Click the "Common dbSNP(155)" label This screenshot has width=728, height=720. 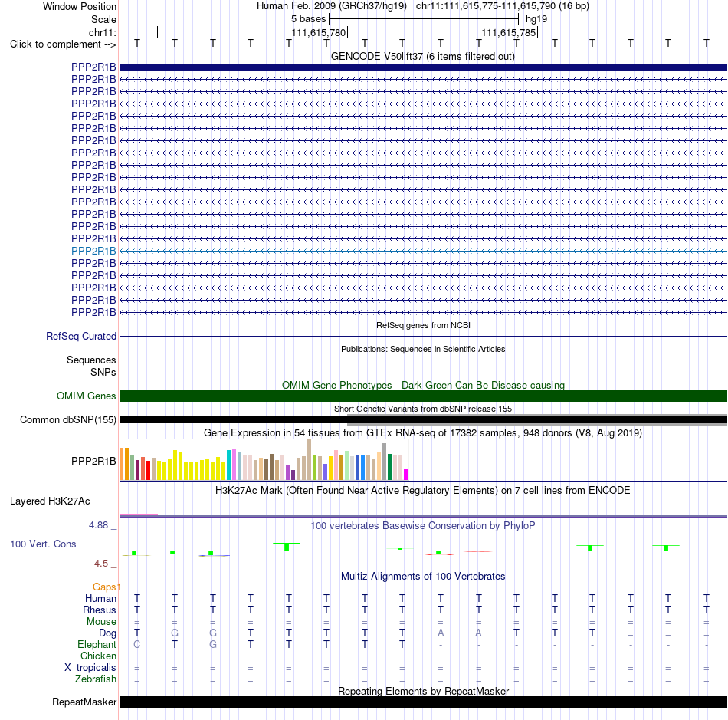click(68, 420)
